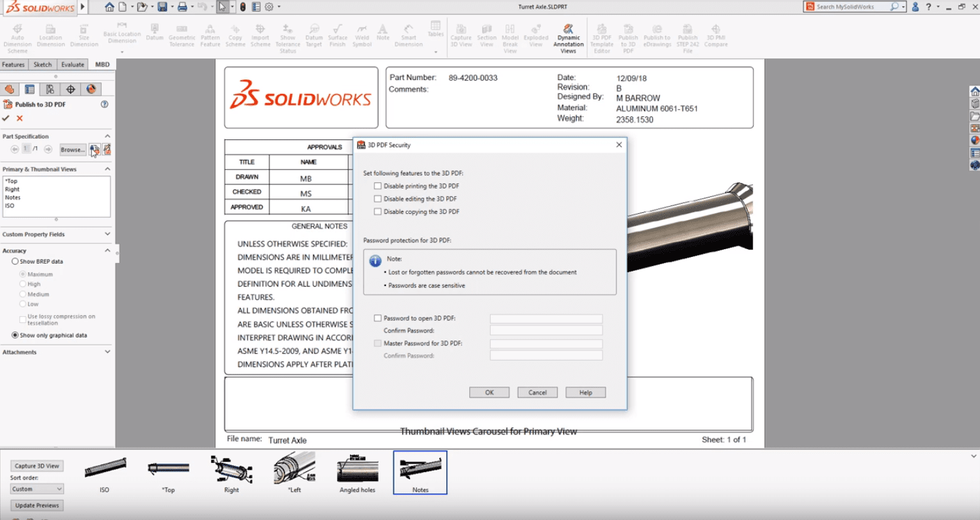This screenshot has width=980, height=520.
Task: Select the Show BREP data radio button
Action: 15,262
